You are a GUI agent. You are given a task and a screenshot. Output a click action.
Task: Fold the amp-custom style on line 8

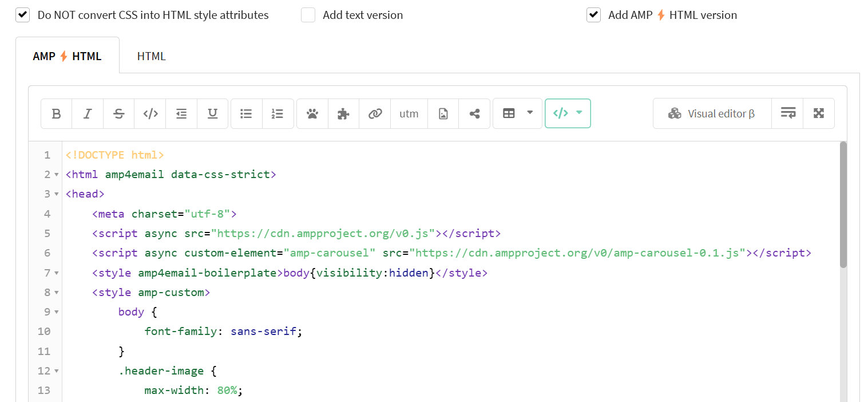click(56, 293)
